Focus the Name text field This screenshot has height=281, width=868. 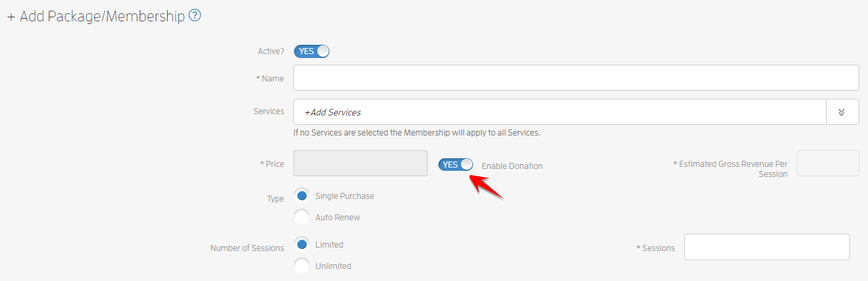click(576, 77)
